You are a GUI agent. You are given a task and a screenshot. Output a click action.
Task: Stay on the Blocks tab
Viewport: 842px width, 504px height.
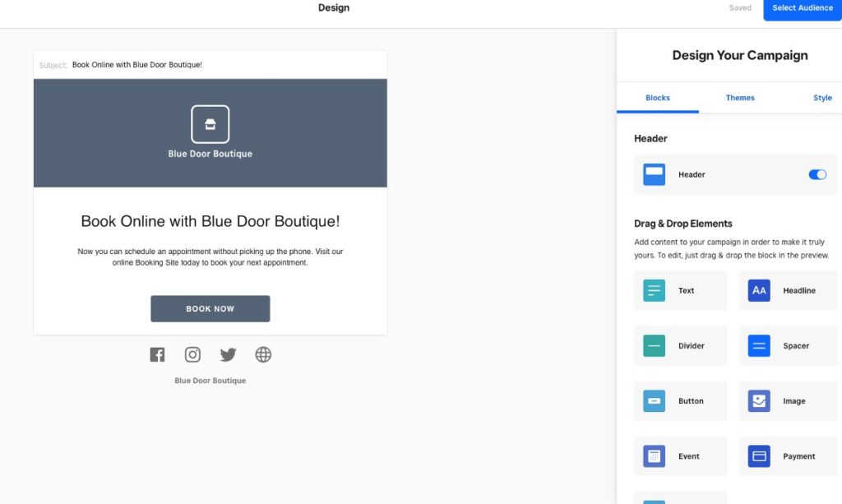click(x=657, y=97)
